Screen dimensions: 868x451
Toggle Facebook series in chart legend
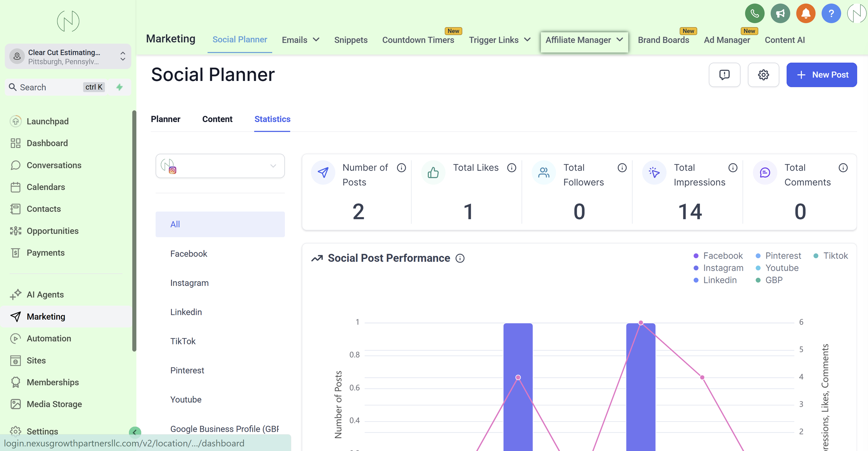[718, 256]
